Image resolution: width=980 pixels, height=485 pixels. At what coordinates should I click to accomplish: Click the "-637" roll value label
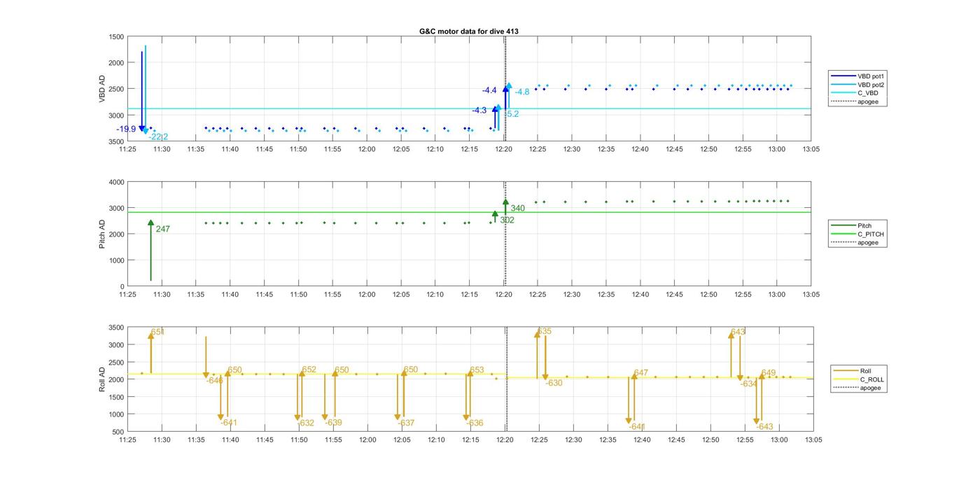(x=406, y=423)
